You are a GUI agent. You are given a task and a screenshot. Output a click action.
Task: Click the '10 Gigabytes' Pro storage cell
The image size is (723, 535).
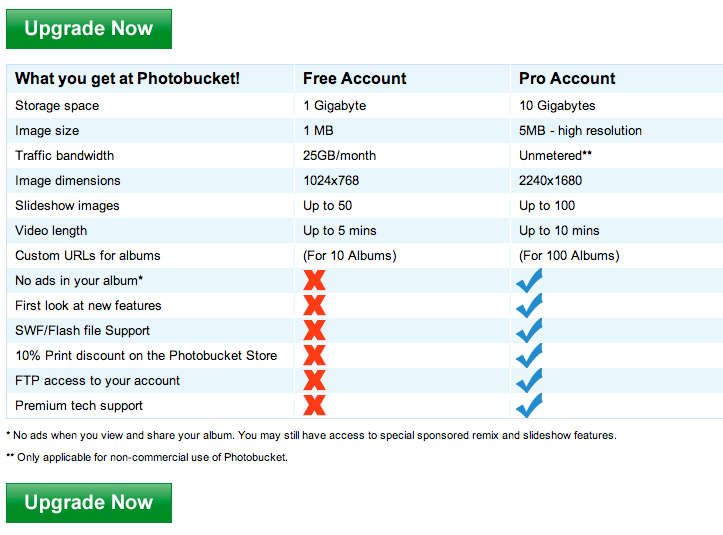[557, 106]
